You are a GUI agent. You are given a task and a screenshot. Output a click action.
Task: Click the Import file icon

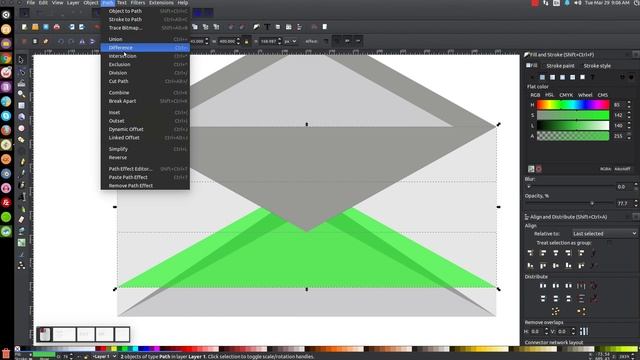[x=72, y=27]
